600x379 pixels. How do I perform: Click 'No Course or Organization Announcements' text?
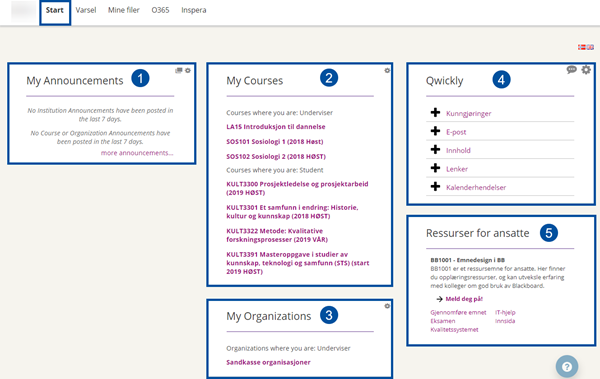click(100, 137)
